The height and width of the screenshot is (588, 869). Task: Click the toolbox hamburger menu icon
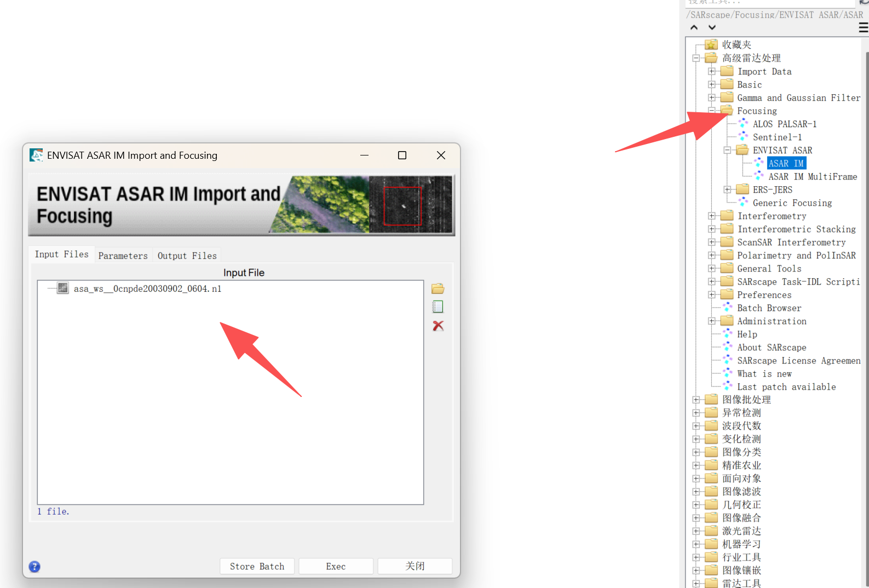863,27
